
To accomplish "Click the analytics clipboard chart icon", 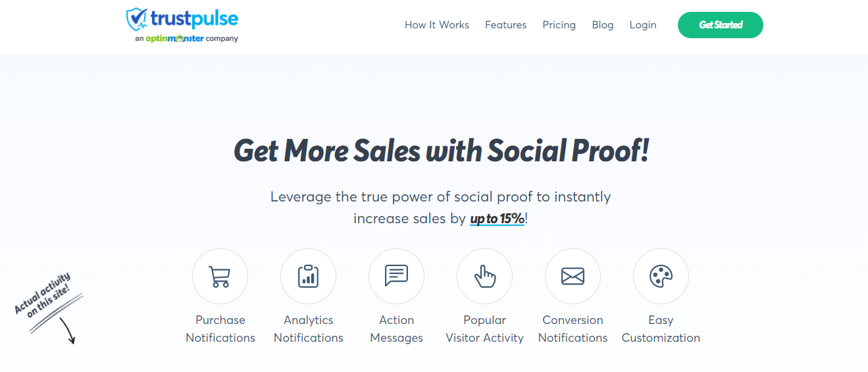I will click(308, 276).
